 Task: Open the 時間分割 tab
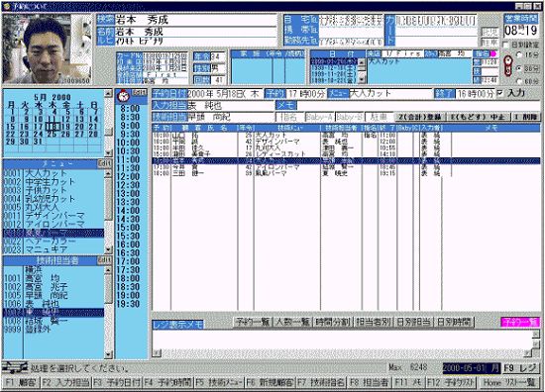point(333,322)
